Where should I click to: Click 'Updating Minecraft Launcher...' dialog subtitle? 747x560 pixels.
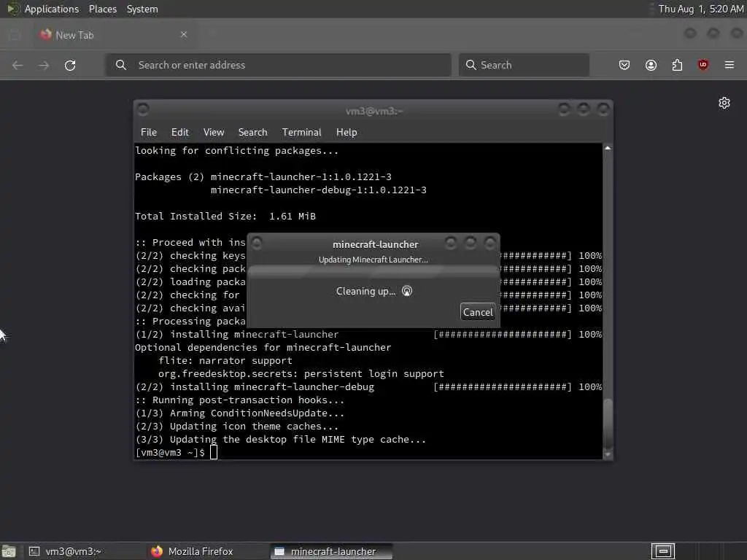click(x=373, y=260)
